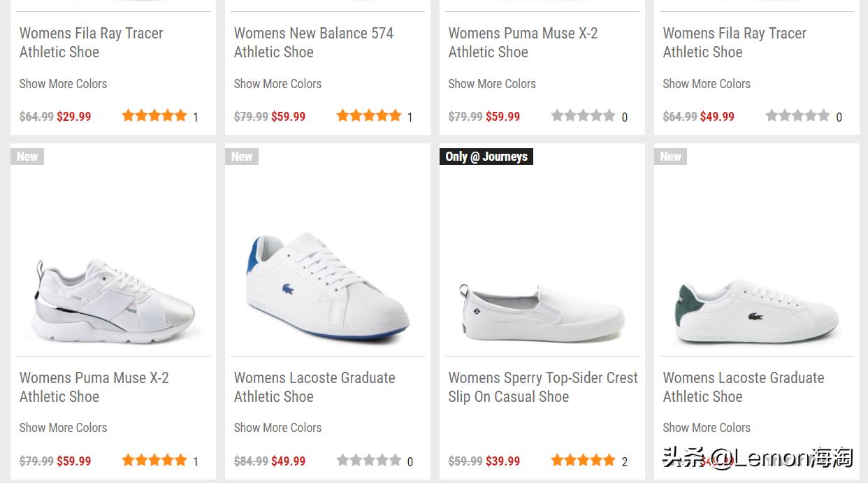Click the New badge above the silver Puma shoe
The width and height of the screenshot is (868, 483).
pos(27,157)
